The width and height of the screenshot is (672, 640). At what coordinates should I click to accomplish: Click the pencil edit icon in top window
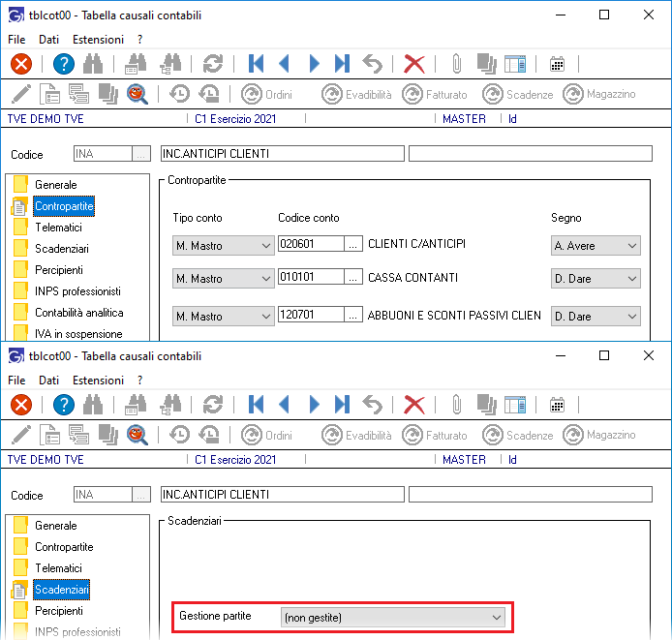(20, 94)
